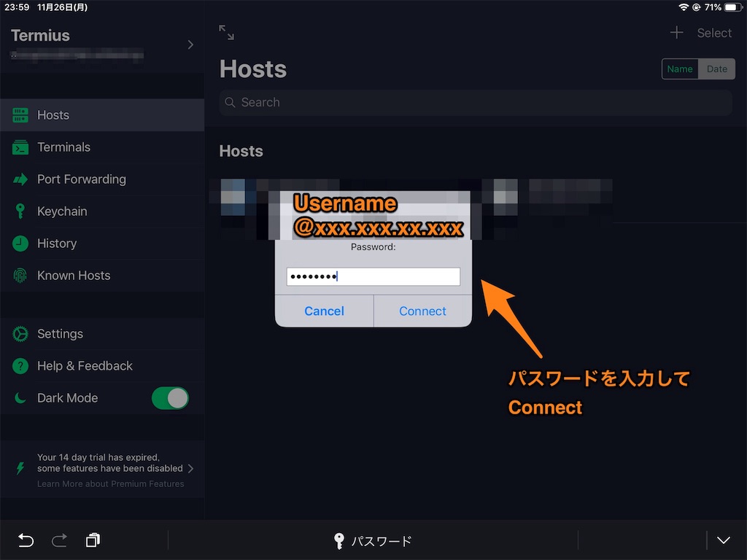Click the Select button
Image resolution: width=747 pixels, height=560 pixels.
point(714,33)
